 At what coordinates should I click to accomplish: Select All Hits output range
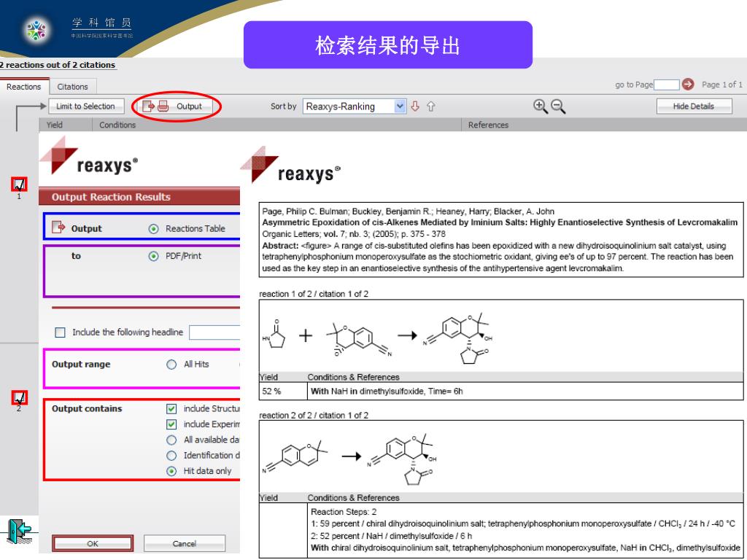[x=171, y=365]
